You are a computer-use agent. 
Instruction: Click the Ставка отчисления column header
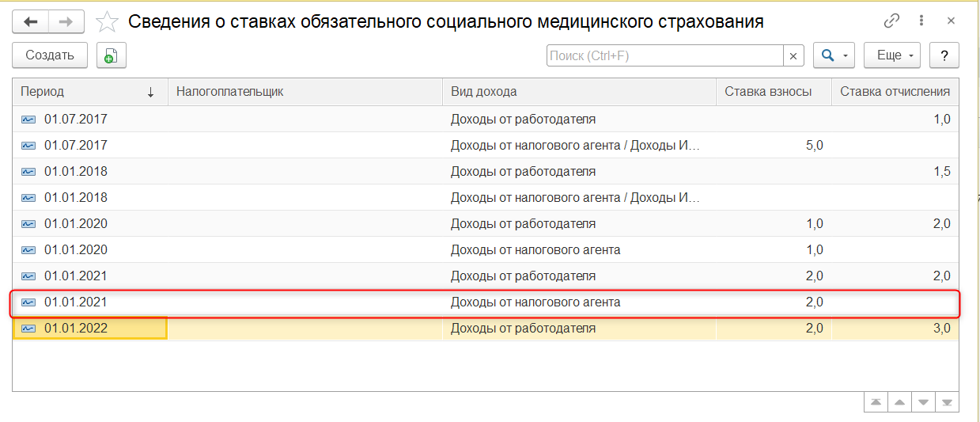pyautogui.click(x=895, y=92)
